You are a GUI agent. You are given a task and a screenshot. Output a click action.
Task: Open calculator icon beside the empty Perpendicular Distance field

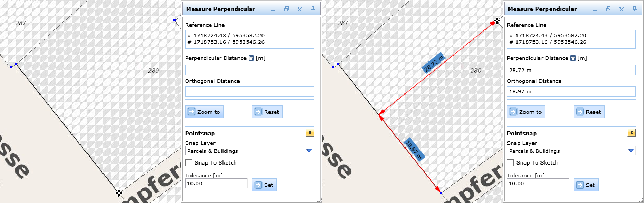pyautogui.click(x=252, y=58)
